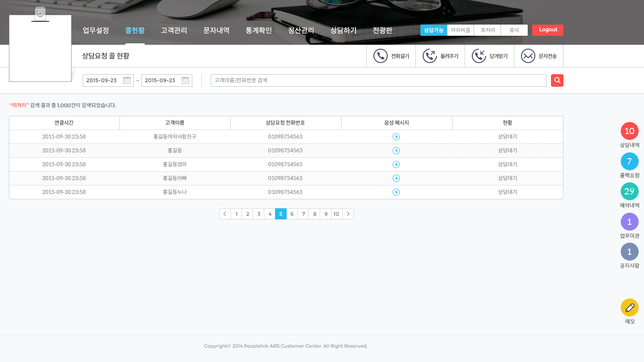This screenshot has width=644, height=362.
Task: Click the 전화걸기 phone call icon
Action: pyautogui.click(x=381, y=56)
